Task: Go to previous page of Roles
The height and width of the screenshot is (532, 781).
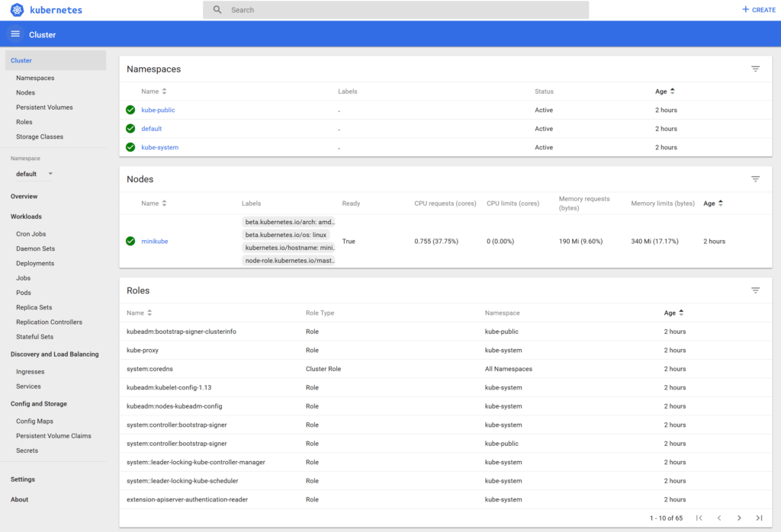Action: point(719,518)
